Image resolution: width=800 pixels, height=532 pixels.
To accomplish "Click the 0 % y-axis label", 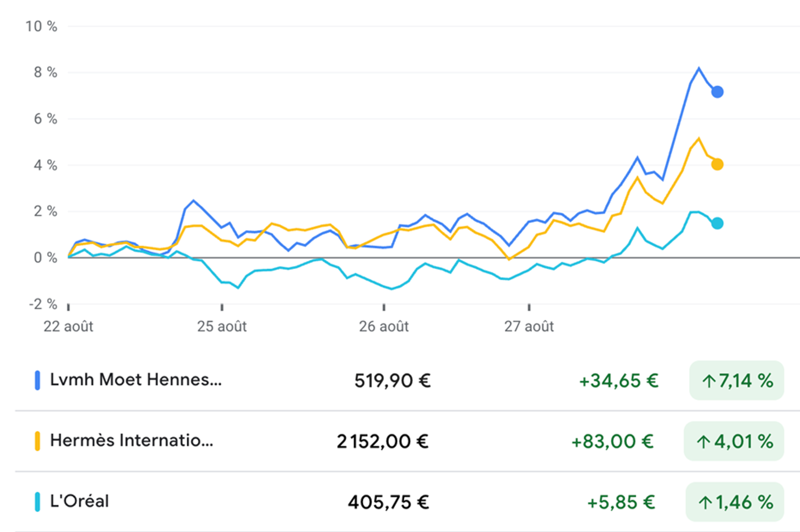I will pos(45,257).
